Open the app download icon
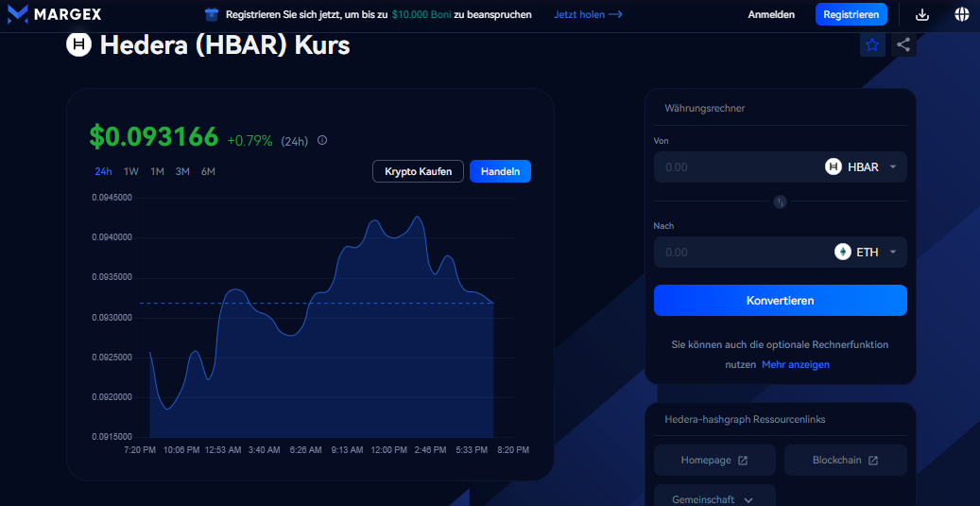The image size is (980, 506). click(922, 14)
